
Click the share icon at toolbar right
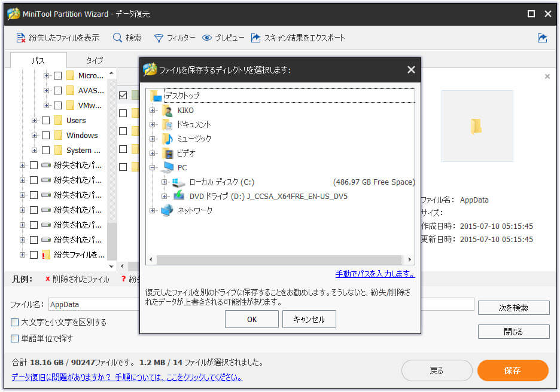pos(542,38)
